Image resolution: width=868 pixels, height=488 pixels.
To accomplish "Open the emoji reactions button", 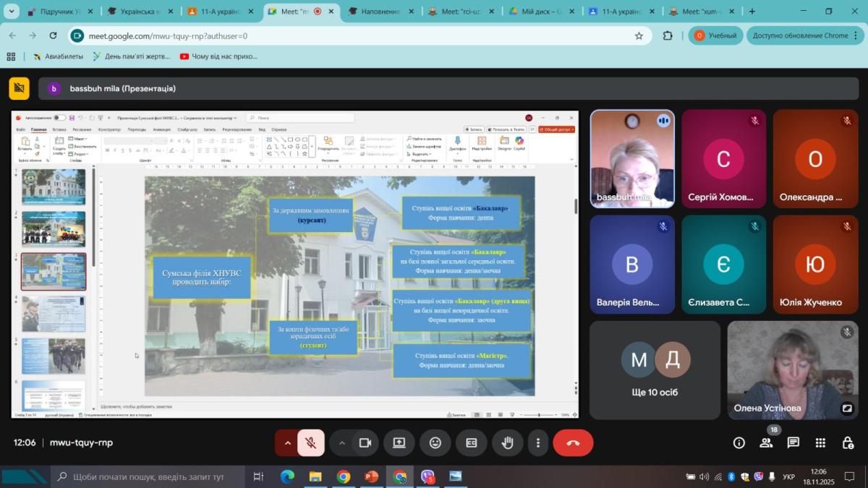I will point(435,443).
